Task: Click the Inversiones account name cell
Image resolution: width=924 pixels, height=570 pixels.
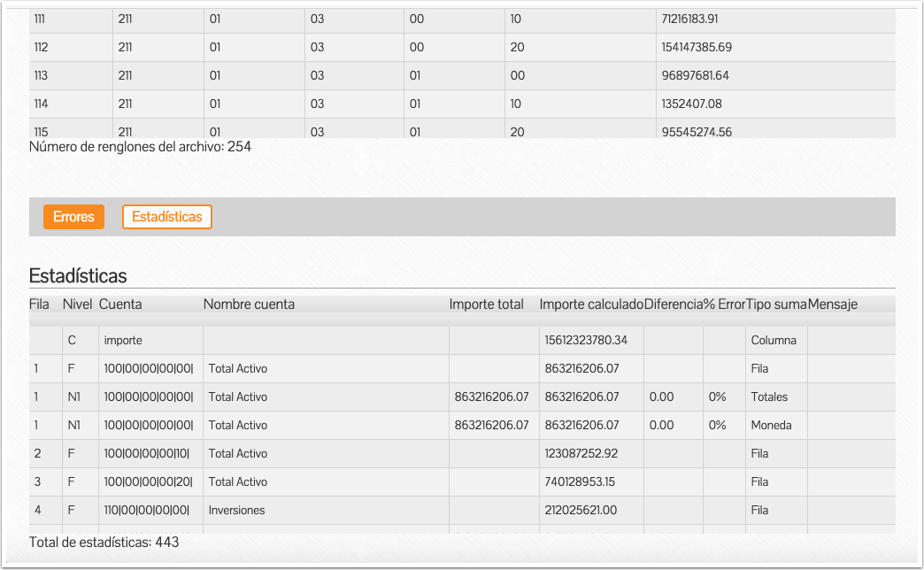Action: coord(236,510)
